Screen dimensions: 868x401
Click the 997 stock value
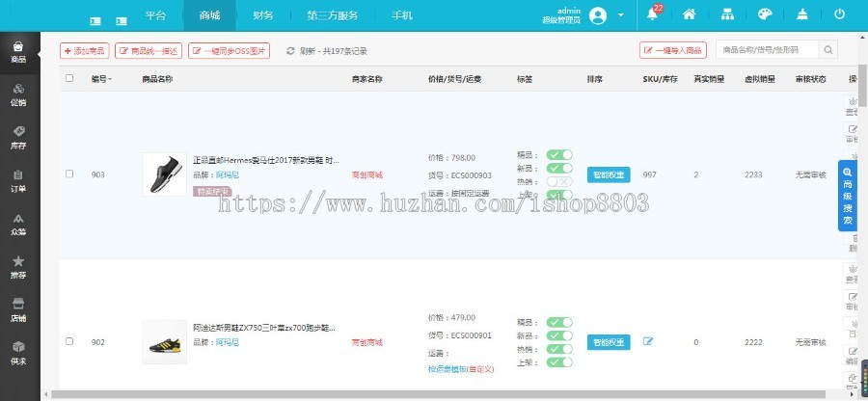[x=649, y=174]
